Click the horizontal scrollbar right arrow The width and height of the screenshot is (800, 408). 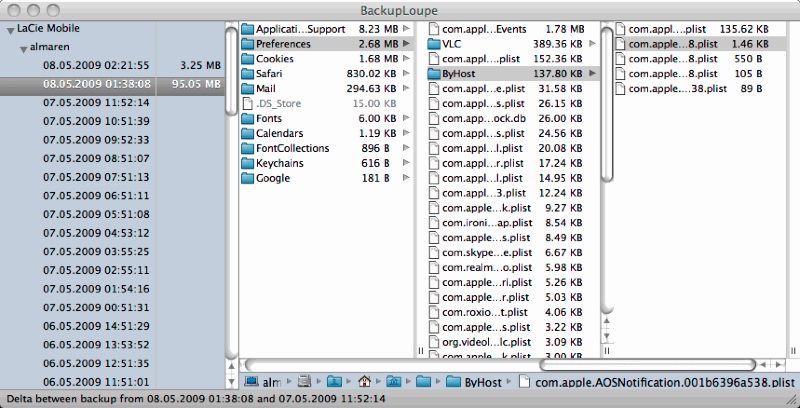click(778, 365)
